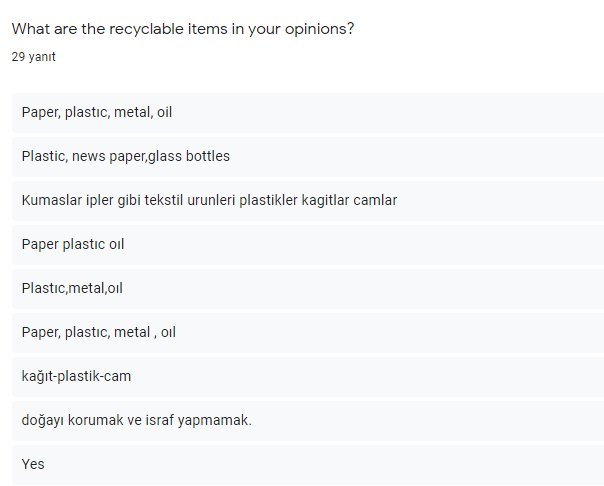
Task: Click the "Yes" response row
Action: (33, 464)
